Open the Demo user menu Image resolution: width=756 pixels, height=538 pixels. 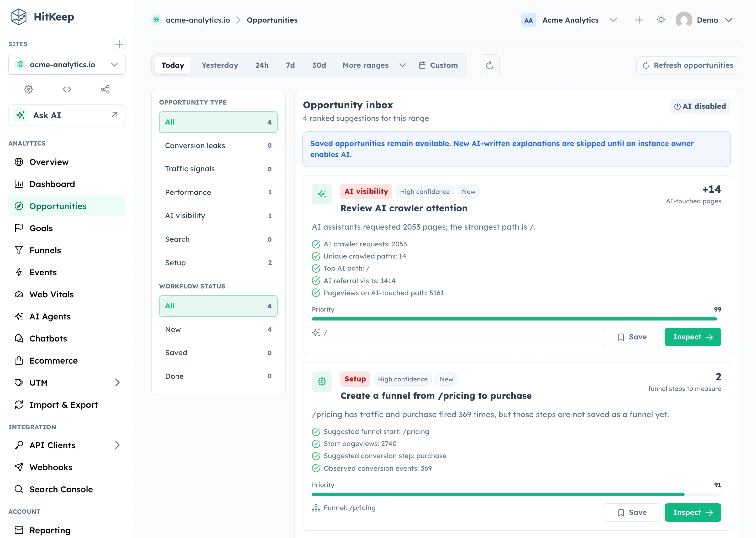pos(704,20)
